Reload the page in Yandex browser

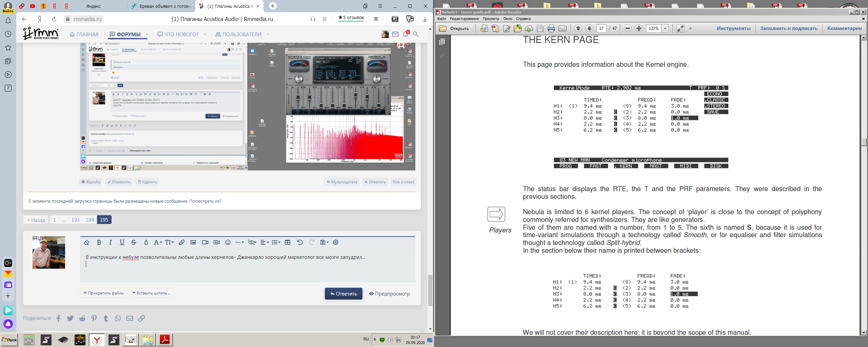coord(54,19)
